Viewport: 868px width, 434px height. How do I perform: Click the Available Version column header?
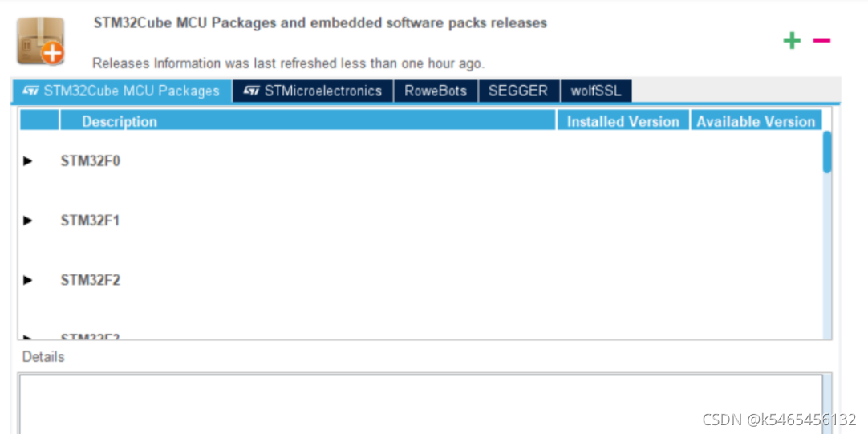point(756,120)
